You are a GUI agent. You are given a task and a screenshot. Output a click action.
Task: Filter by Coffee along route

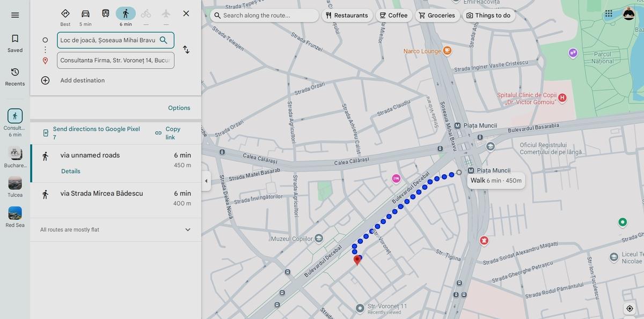click(x=393, y=16)
